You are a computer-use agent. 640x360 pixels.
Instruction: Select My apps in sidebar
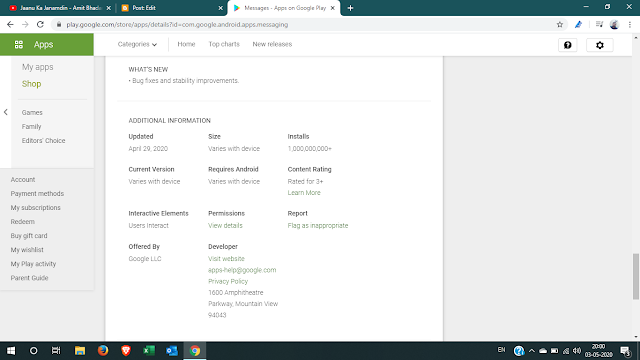point(38,67)
